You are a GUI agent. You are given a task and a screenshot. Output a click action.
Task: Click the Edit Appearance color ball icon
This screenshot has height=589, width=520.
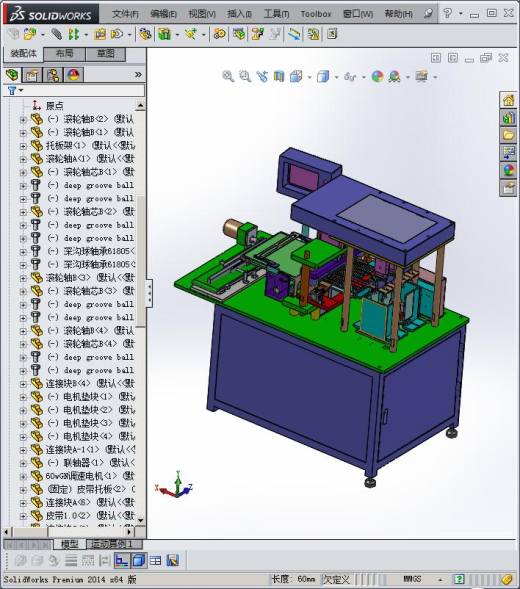[377, 77]
